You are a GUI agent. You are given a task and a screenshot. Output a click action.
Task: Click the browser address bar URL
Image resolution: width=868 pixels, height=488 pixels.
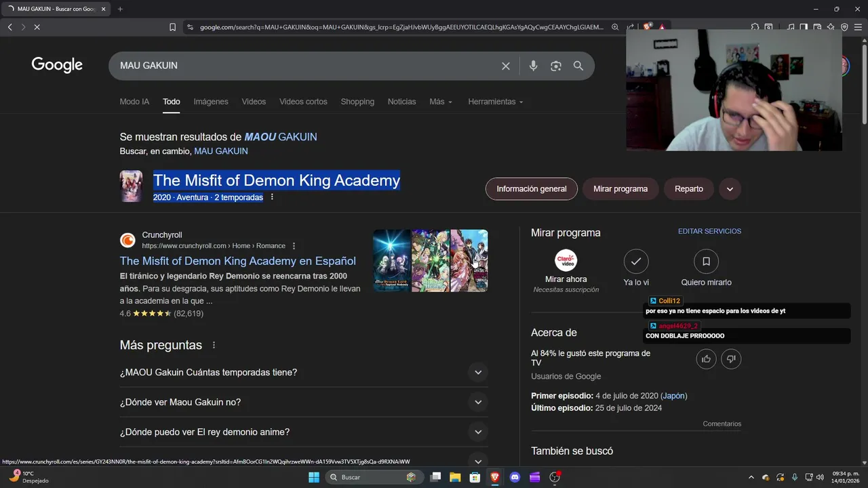coord(401,27)
